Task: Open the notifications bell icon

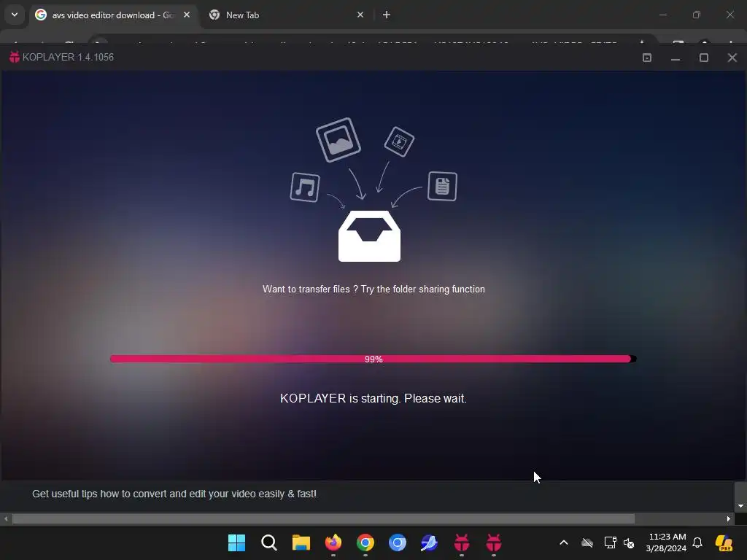Action: pos(697,542)
